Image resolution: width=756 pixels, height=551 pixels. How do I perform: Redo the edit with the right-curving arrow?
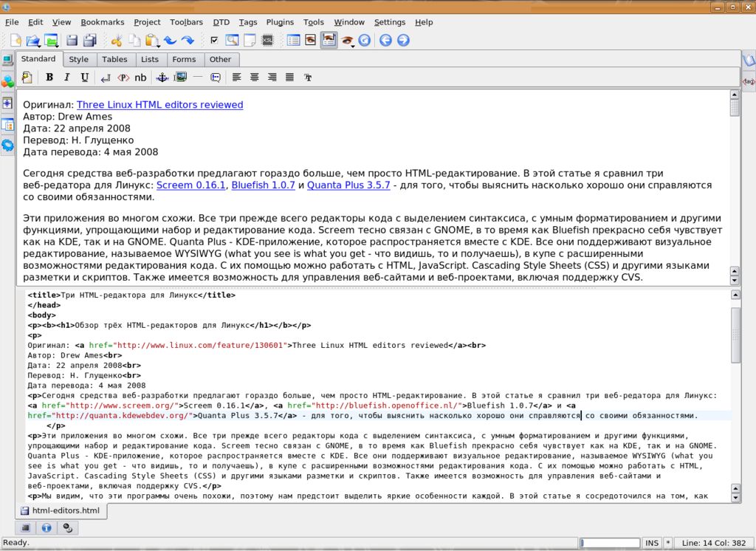point(188,40)
